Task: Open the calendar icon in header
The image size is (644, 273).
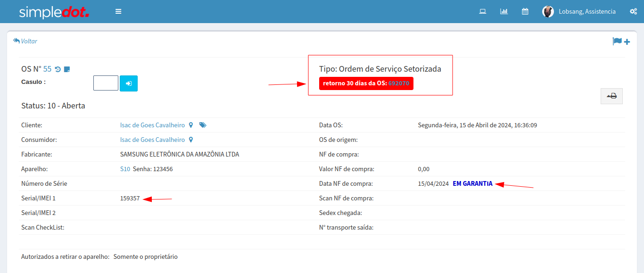Action: pos(525,11)
